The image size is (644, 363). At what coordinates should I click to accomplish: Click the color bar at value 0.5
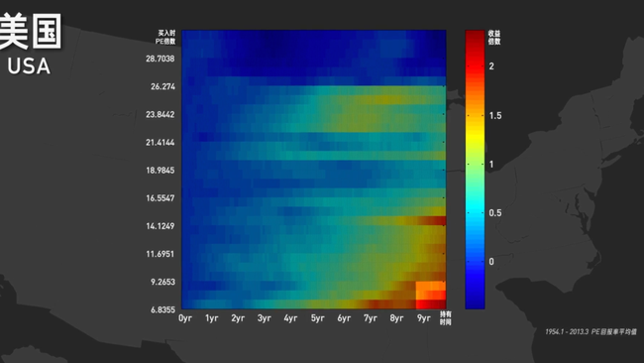point(475,213)
